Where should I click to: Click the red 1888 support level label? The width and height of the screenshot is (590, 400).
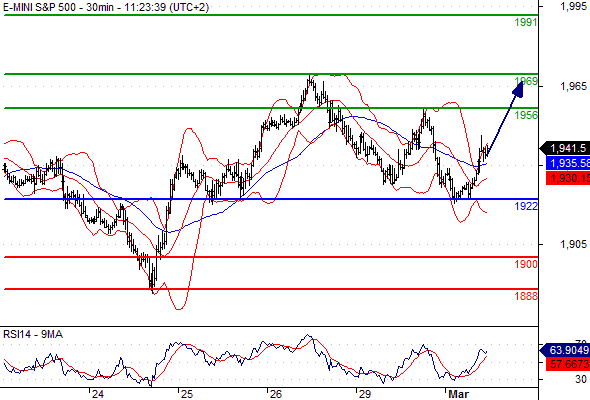[x=526, y=296]
